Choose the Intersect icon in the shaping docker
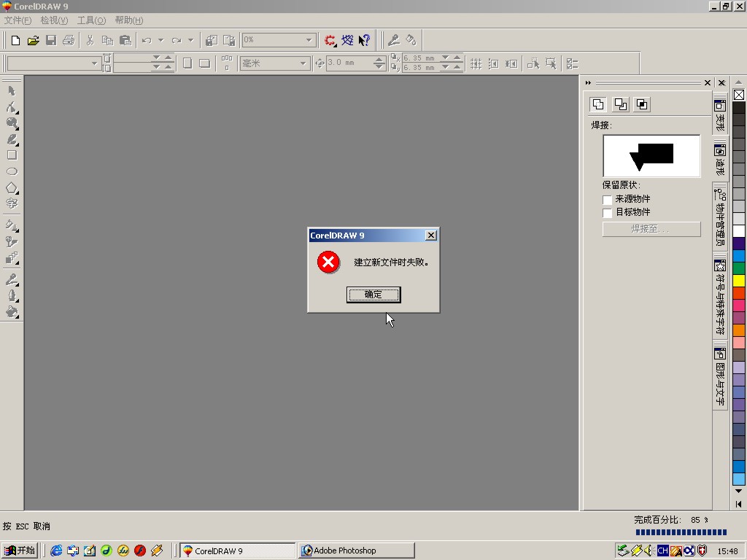This screenshot has width=747, height=560. coord(642,104)
